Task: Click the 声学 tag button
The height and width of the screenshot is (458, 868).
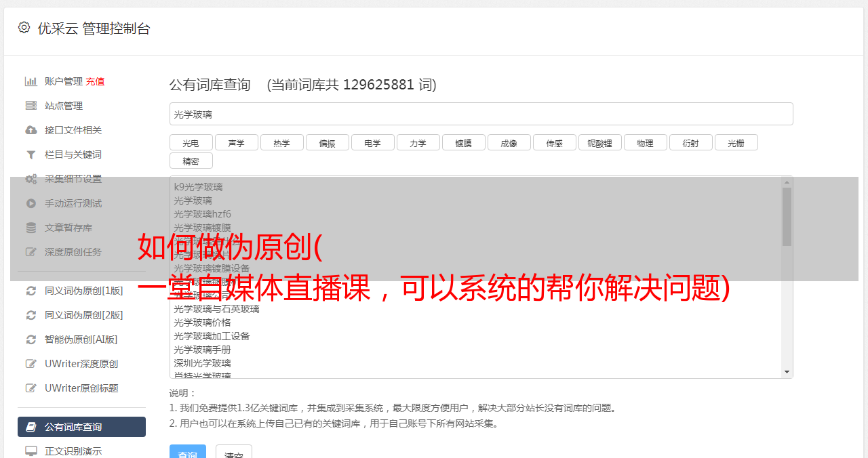Action: tap(236, 142)
